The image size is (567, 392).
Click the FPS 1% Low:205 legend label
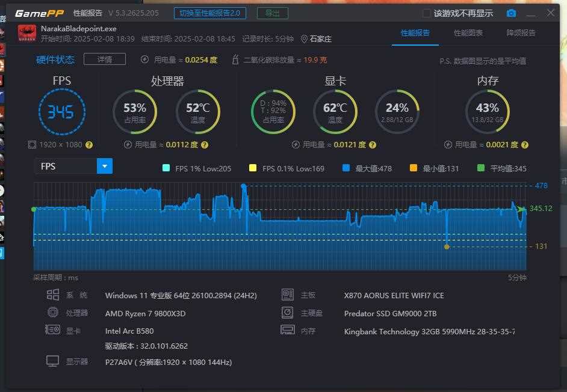203,168
